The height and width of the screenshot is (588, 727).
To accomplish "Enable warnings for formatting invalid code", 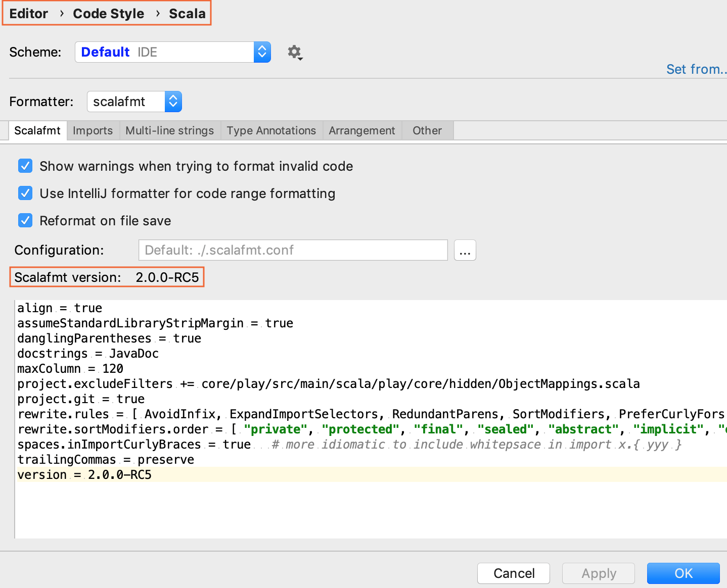I will [x=25, y=166].
